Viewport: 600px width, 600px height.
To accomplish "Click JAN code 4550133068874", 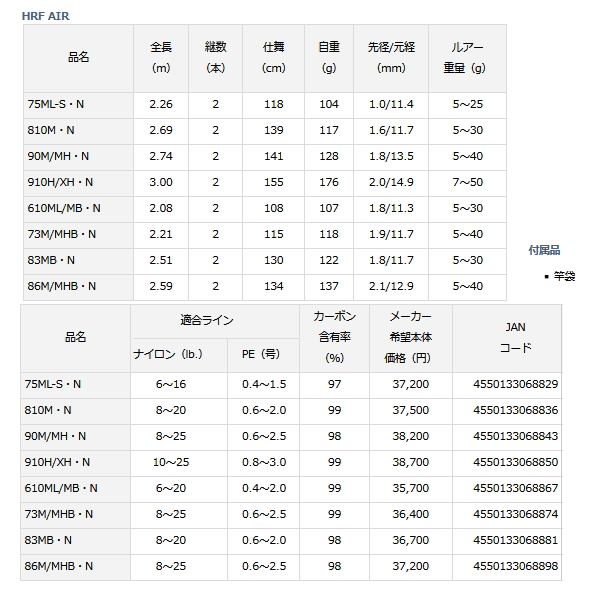I will click(x=515, y=514).
